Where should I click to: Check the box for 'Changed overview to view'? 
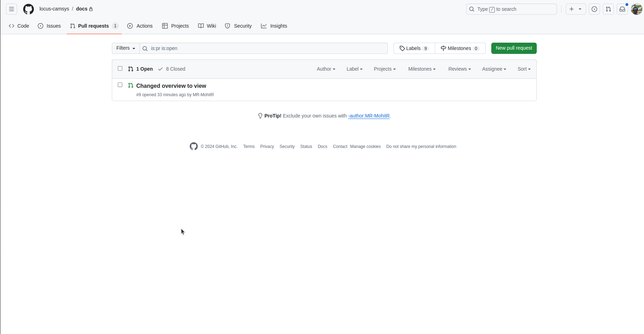(120, 85)
